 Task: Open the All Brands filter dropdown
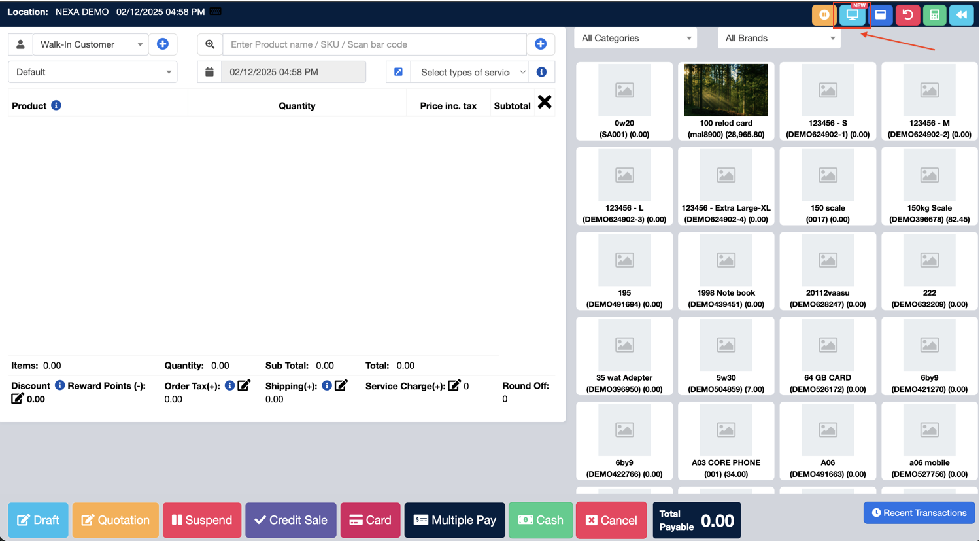coord(779,38)
